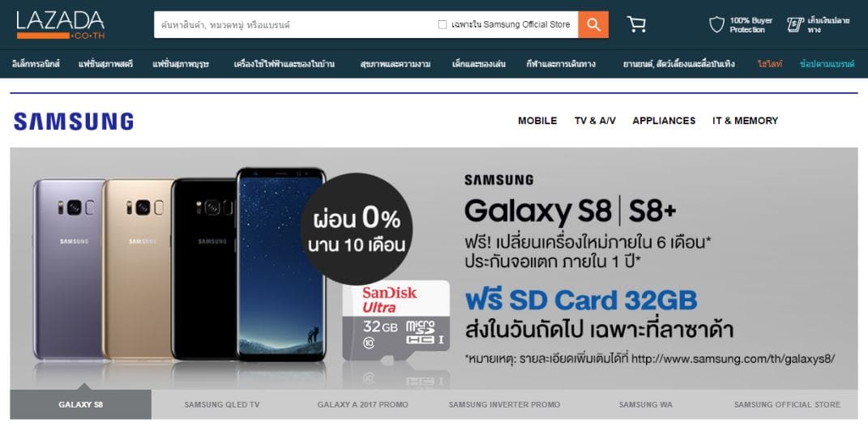The height and width of the screenshot is (435, 868).
Task: Open the MOBILE category menu
Action: pos(537,121)
